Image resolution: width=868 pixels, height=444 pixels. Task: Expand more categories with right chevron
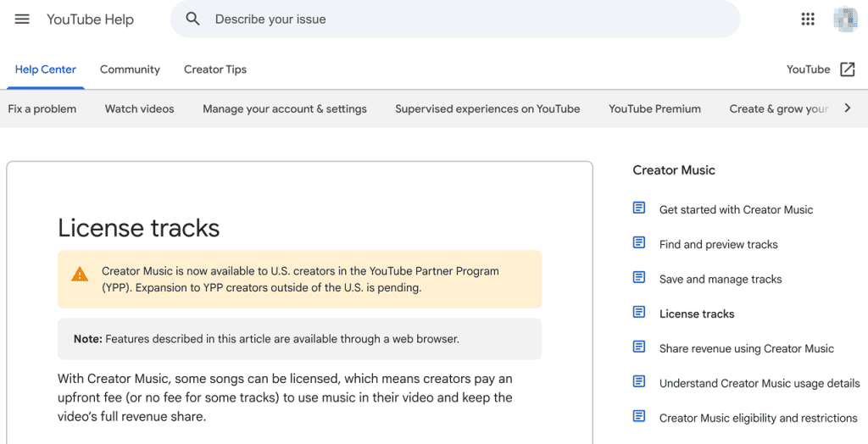(x=848, y=108)
